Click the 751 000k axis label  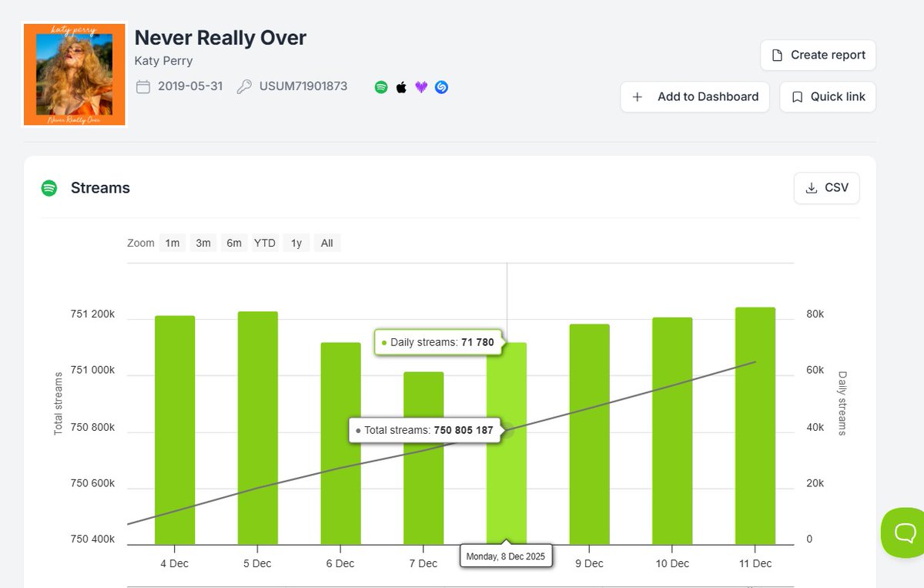pos(92,371)
